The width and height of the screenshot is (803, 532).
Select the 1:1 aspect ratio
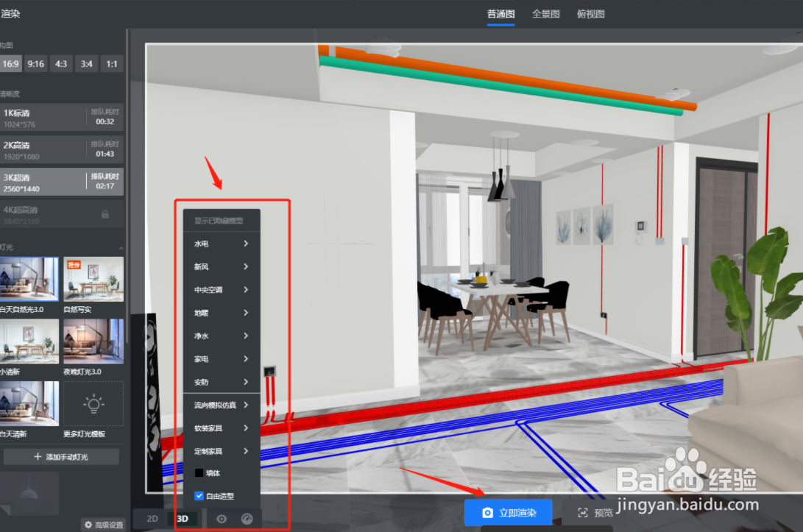tap(112, 64)
